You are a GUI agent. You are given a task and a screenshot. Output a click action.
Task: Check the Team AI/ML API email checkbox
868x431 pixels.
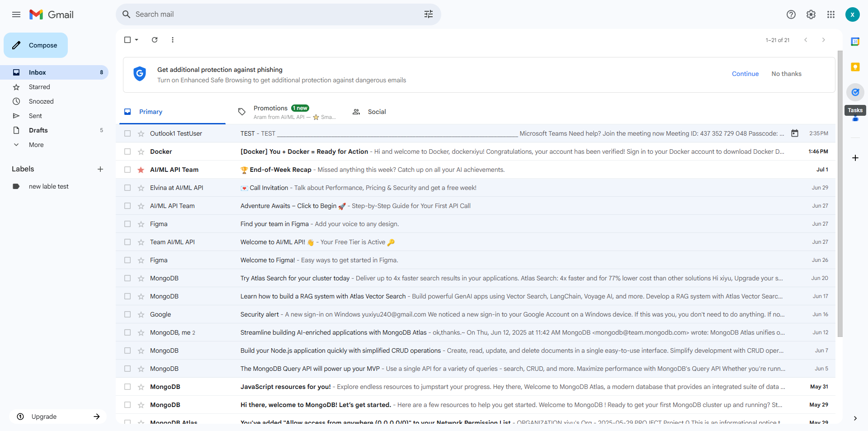click(x=127, y=242)
